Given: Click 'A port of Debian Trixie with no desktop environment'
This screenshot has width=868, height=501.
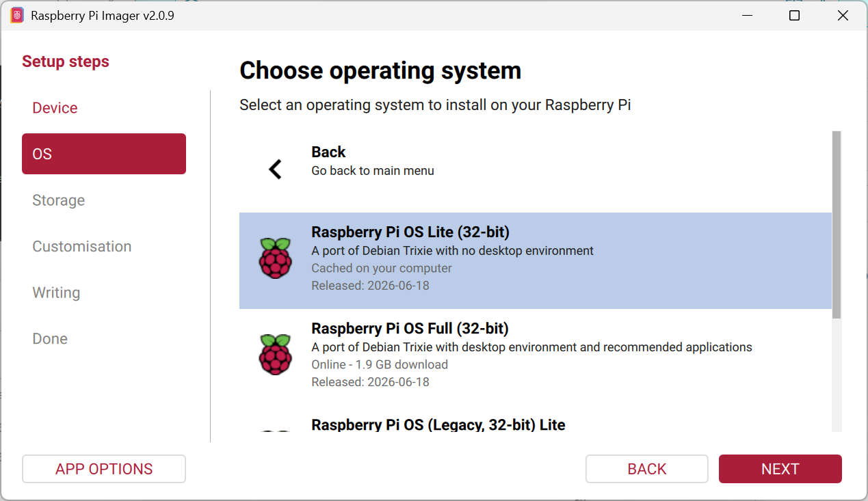Looking at the screenshot, I should point(452,251).
